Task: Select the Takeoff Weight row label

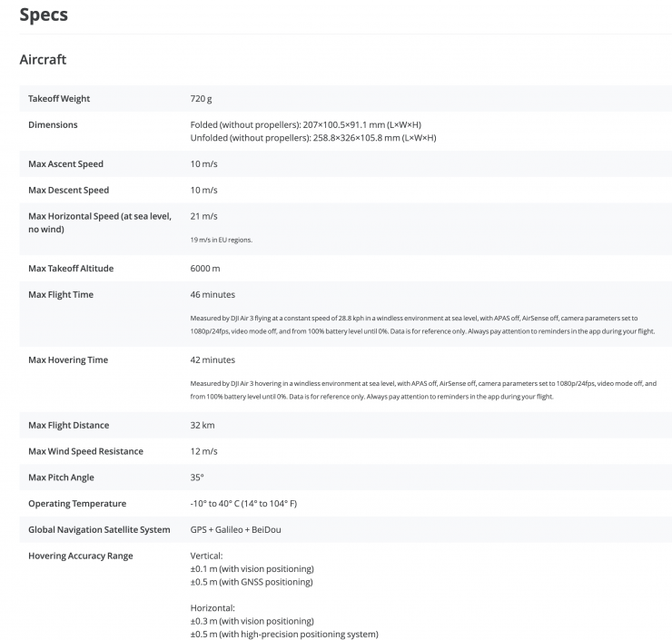Action: pos(59,98)
